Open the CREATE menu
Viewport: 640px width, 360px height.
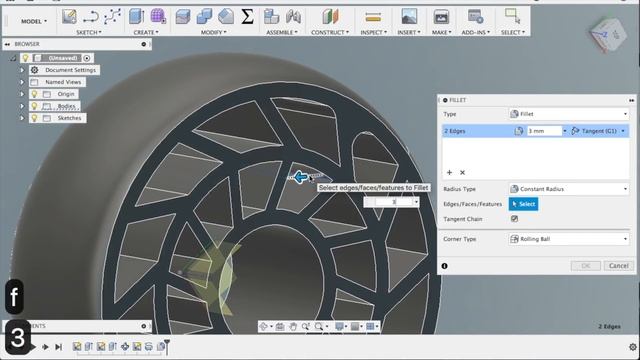click(x=146, y=32)
